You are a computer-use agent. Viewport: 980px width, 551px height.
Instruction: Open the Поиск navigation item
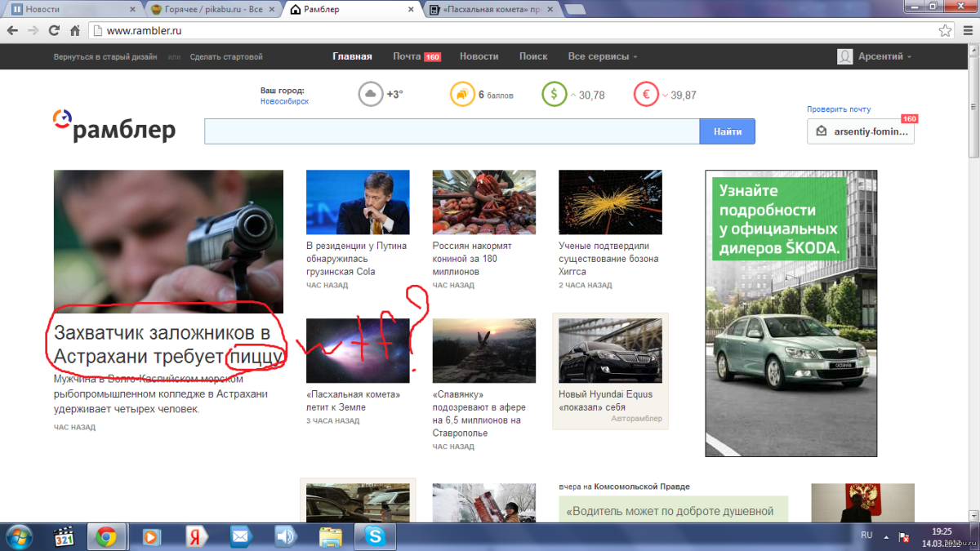click(x=533, y=56)
